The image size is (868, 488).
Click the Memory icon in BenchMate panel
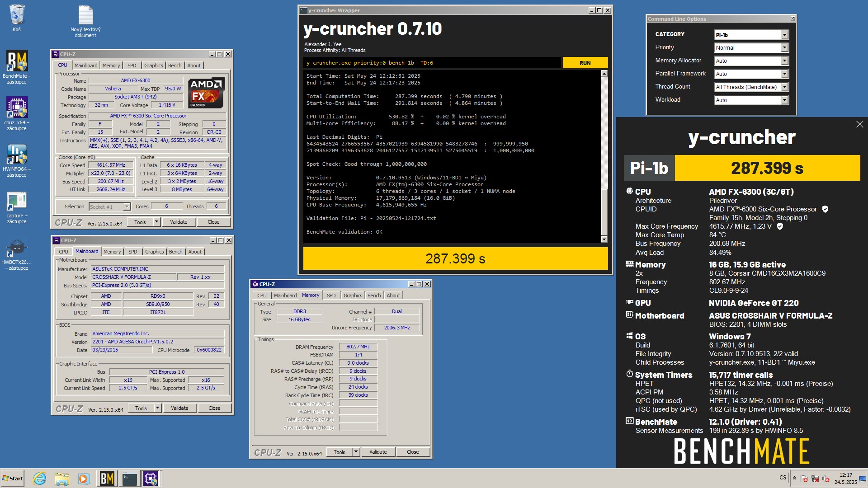[x=629, y=264]
